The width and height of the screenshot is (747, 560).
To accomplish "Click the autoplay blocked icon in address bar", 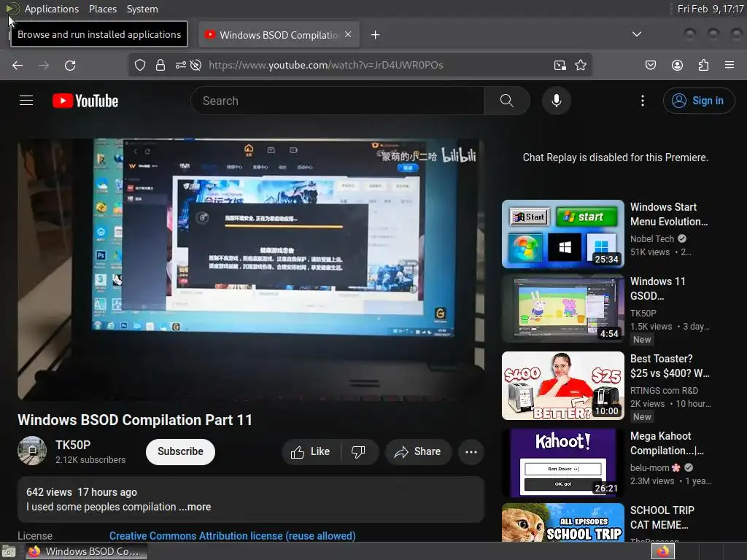I will point(196,65).
